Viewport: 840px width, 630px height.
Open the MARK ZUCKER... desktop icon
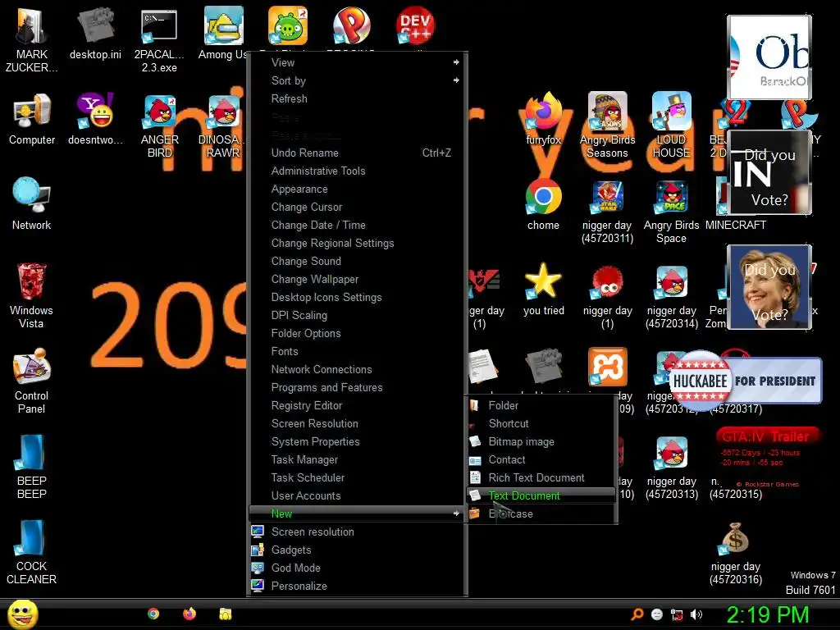pos(32,40)
